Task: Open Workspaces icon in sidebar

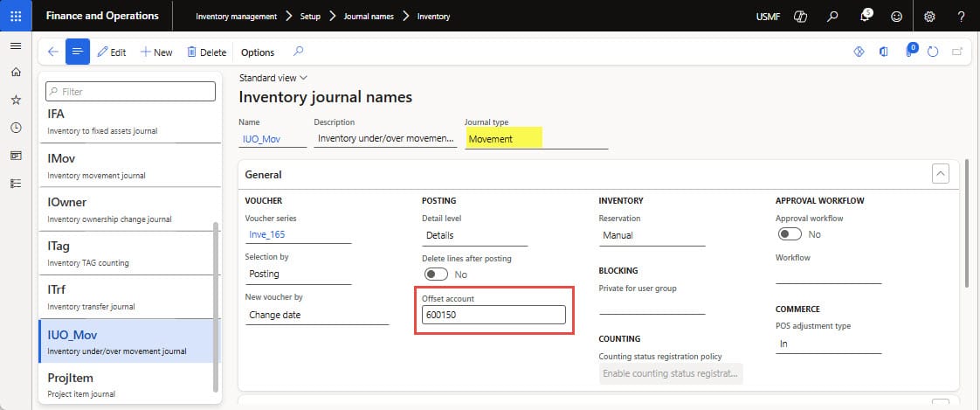Action: [17, 156]
